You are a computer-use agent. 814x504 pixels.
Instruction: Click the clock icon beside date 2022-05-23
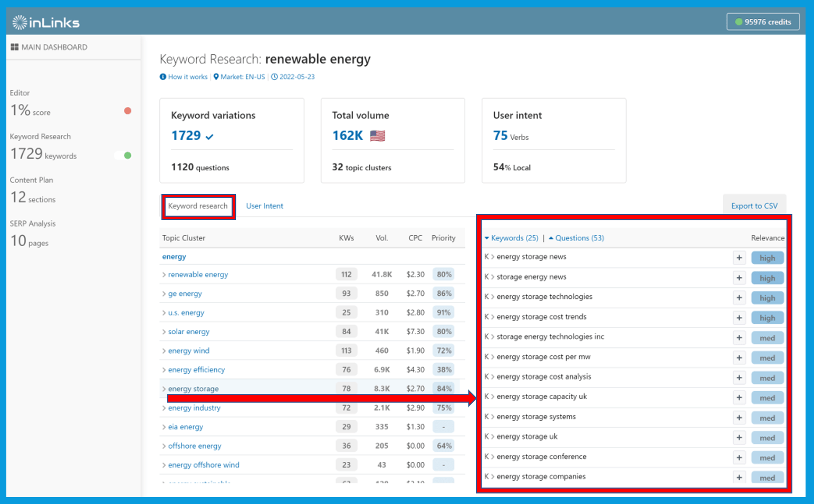[x=274, y=77]
